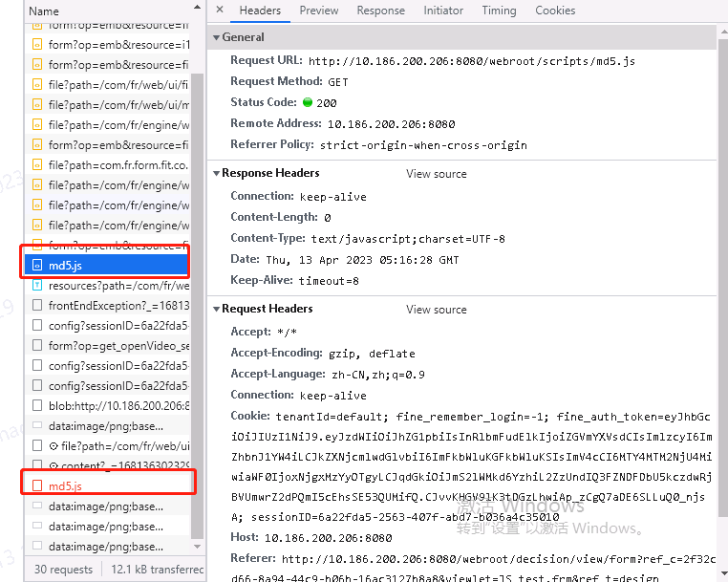Close the request details panel

220,10
